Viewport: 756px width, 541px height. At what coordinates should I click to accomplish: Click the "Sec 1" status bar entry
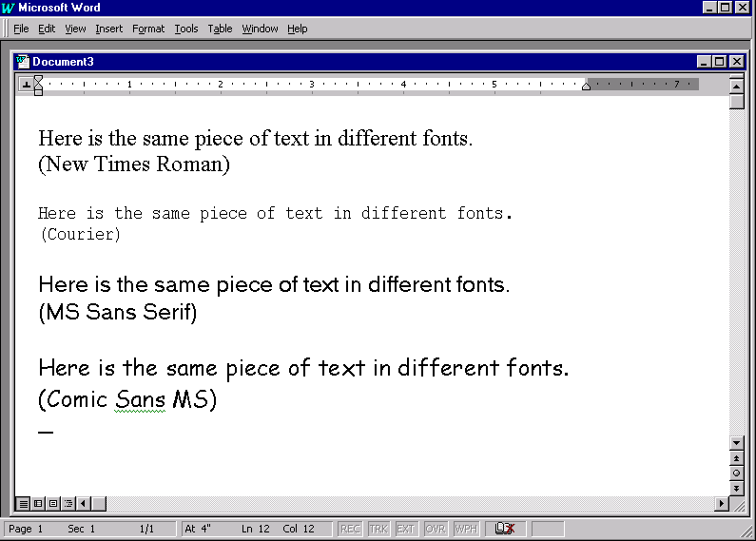81,529
